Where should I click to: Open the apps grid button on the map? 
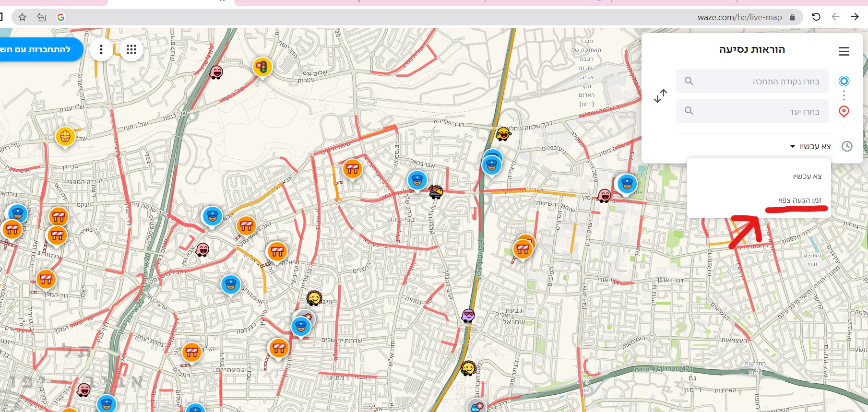point(131,49)
